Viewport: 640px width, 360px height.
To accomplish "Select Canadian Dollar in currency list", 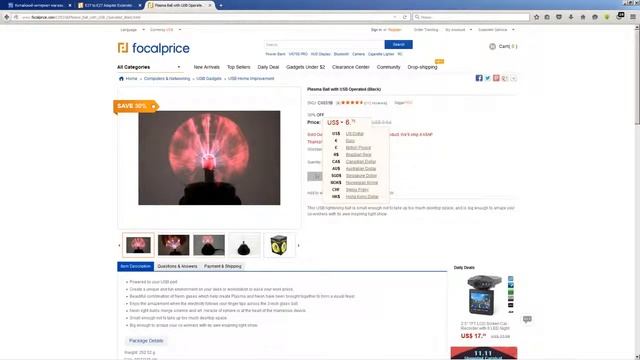I will click(x=360, y=162).
